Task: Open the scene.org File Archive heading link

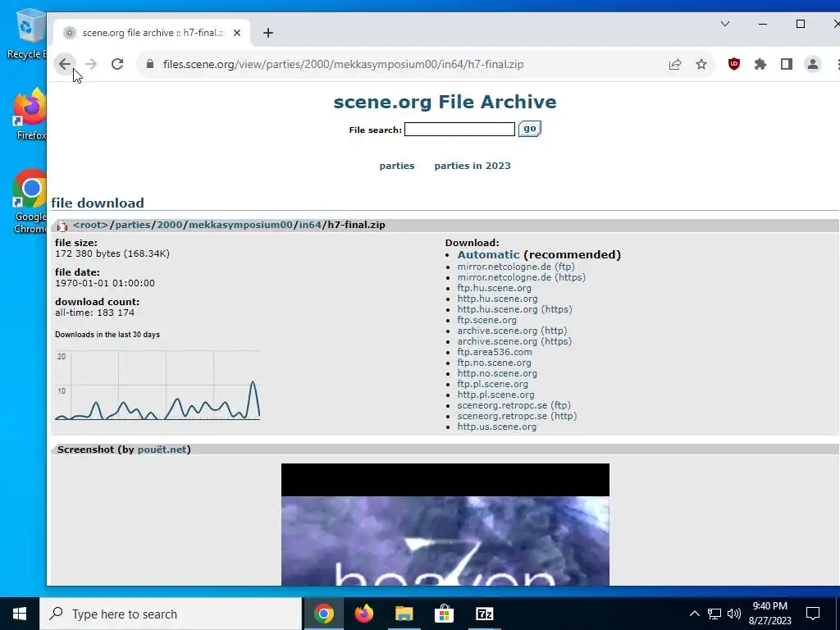Action: coord(445,102)
